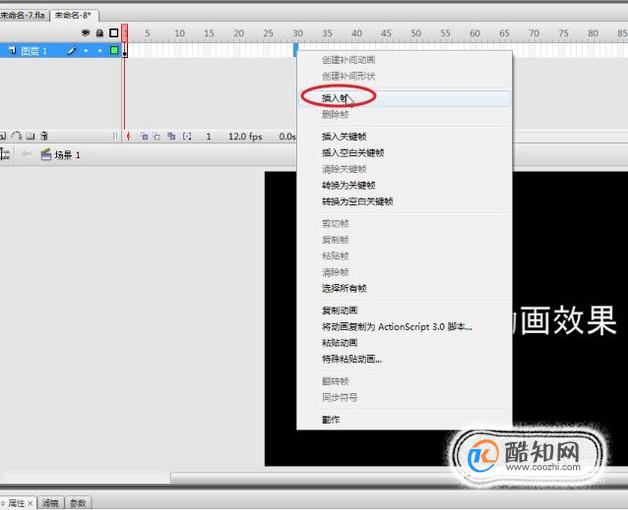Click the add motion guide icon

point(16,136)
